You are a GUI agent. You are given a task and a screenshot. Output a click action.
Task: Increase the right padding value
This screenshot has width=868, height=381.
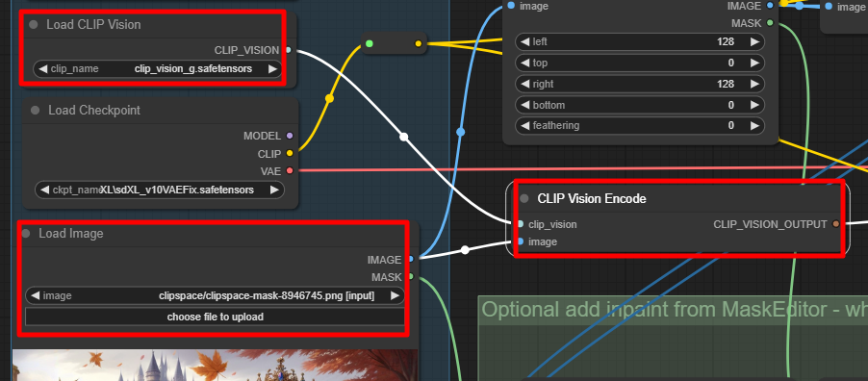754,84
